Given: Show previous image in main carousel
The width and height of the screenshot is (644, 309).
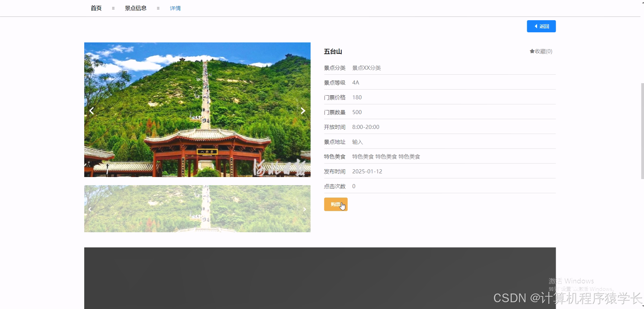Looking at the screenshot, I should coord(91,111).
